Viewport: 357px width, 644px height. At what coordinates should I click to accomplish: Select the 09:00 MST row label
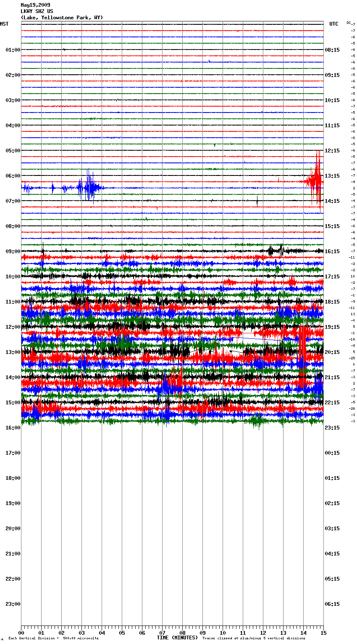(x=13, y=251)
